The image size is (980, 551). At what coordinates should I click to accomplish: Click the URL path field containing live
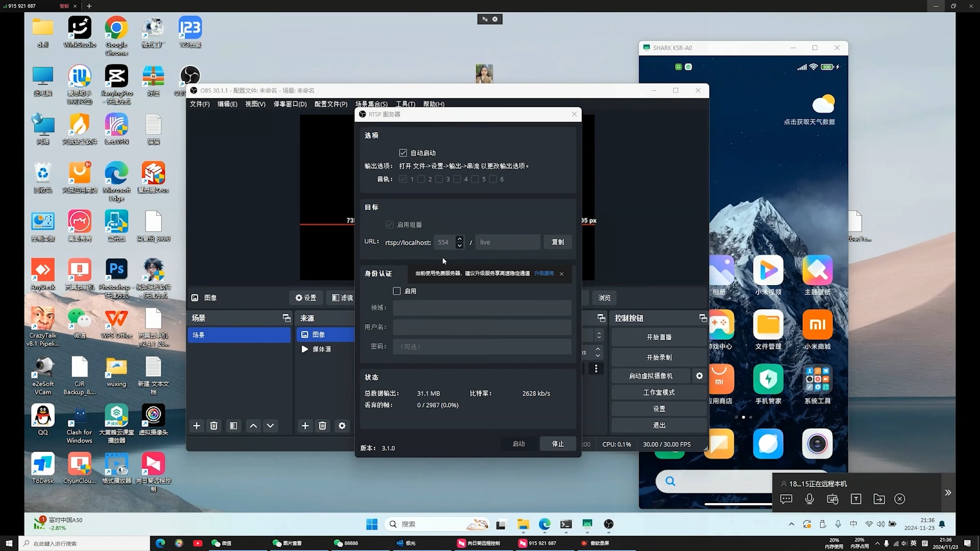click(x=507, y=242)
